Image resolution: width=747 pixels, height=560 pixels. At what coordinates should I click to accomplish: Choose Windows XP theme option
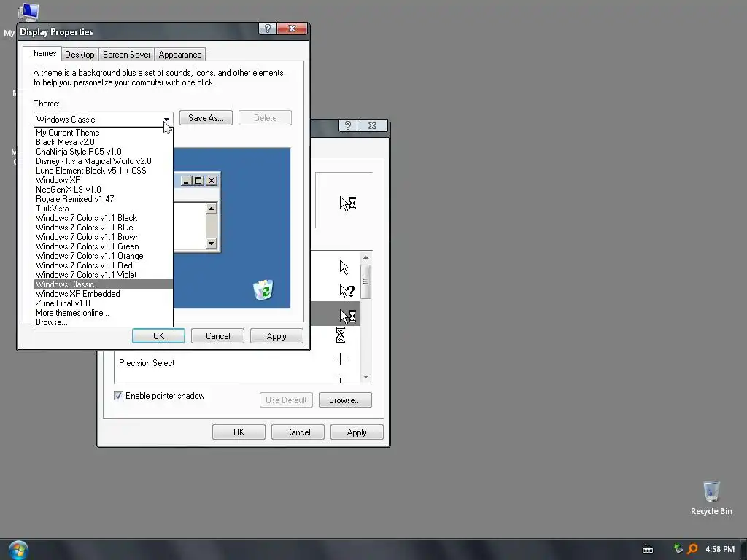104,181
